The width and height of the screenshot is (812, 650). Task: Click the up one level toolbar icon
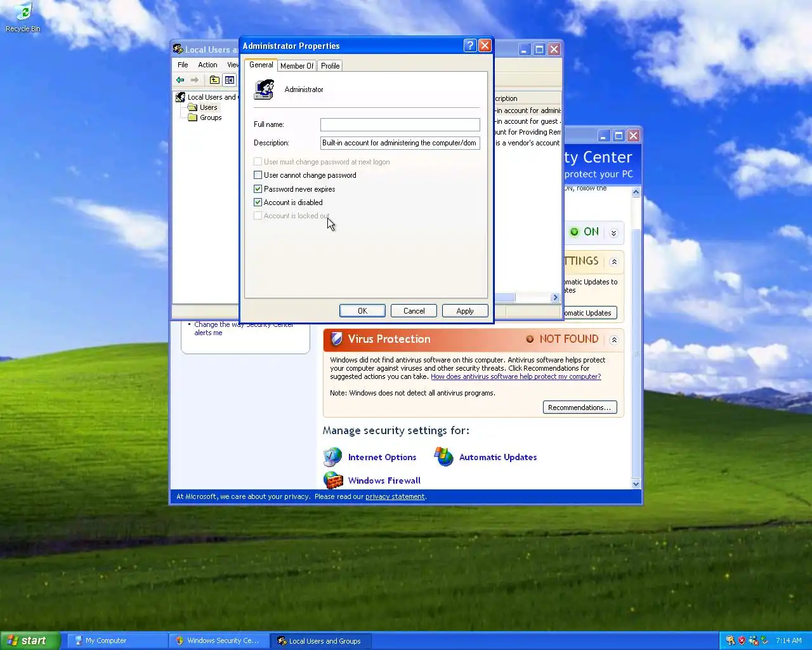pos(214,80)
